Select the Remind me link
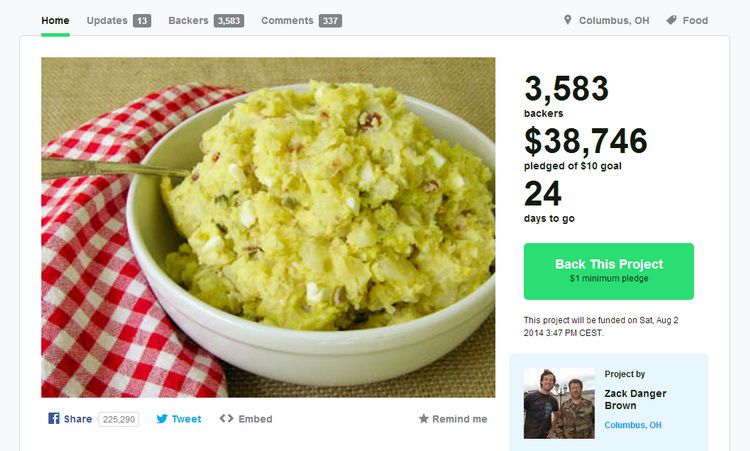 point(453,419)
